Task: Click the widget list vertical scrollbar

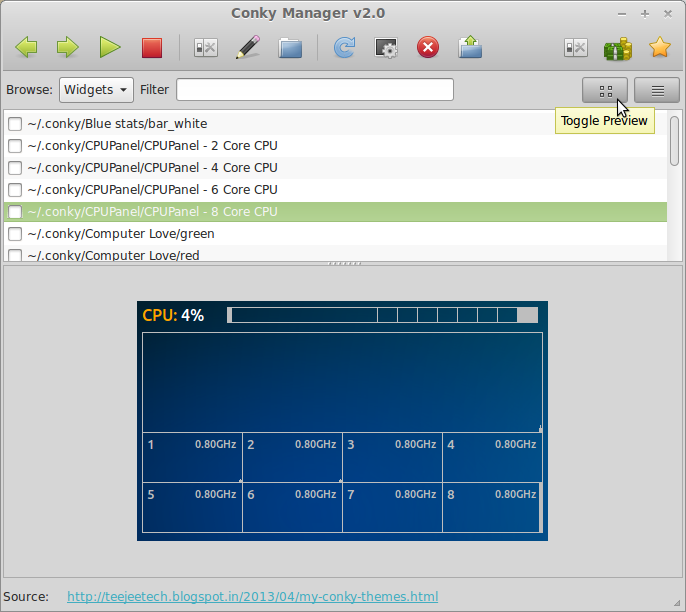Action: click(x=674, y=141)
